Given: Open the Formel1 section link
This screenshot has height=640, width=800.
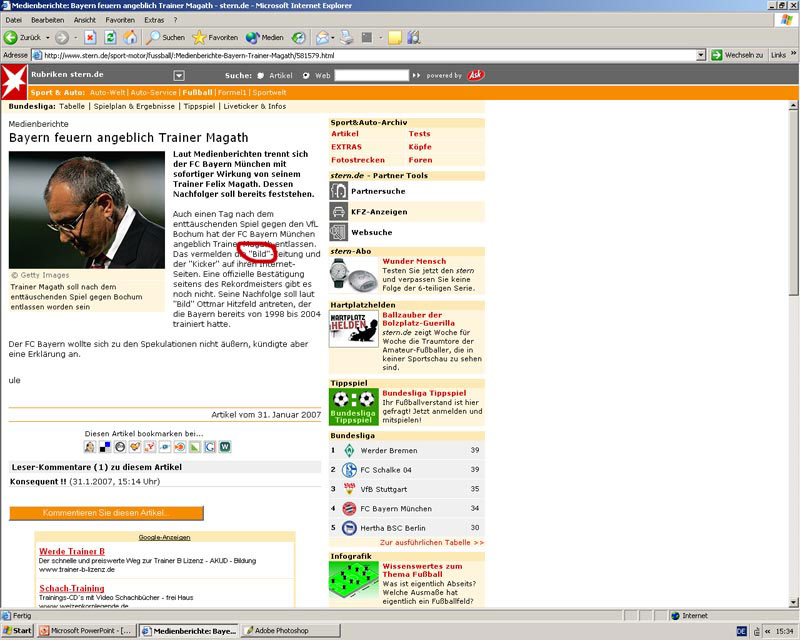Looking at the screenshot, I should (x=232, y=92).
